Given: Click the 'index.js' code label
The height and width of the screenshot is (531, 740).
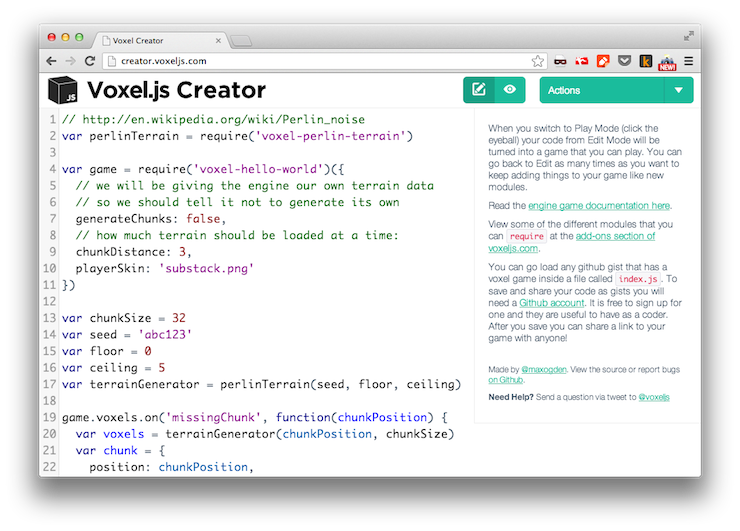Looking at the screenshot, I should pyautogui.click(x=638, y=279).
